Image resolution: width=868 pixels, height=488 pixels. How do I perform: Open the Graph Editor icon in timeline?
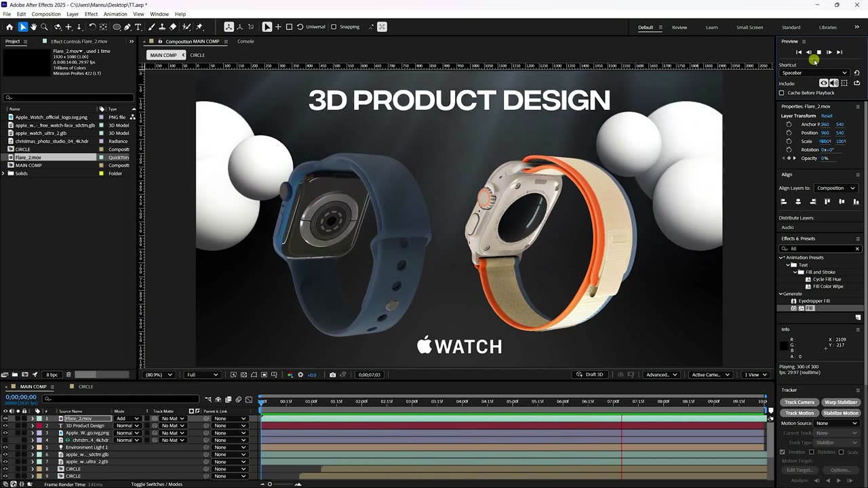249,399
